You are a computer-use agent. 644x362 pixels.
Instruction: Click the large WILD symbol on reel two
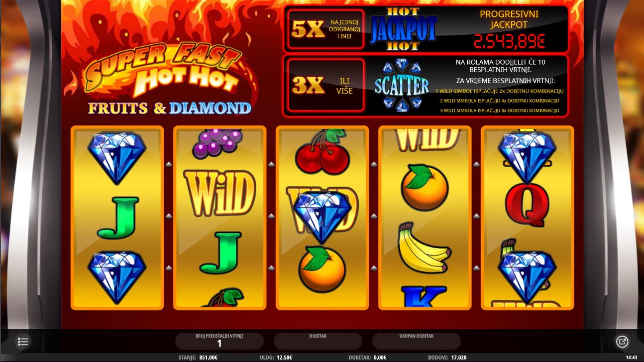tap(219, 193)
